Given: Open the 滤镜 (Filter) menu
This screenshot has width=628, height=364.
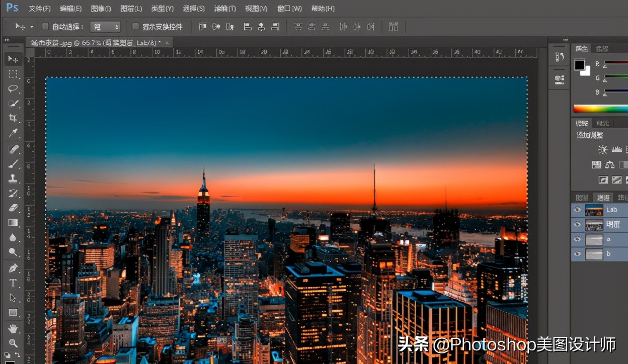Looking at the screenshot, I should point(225,9).
